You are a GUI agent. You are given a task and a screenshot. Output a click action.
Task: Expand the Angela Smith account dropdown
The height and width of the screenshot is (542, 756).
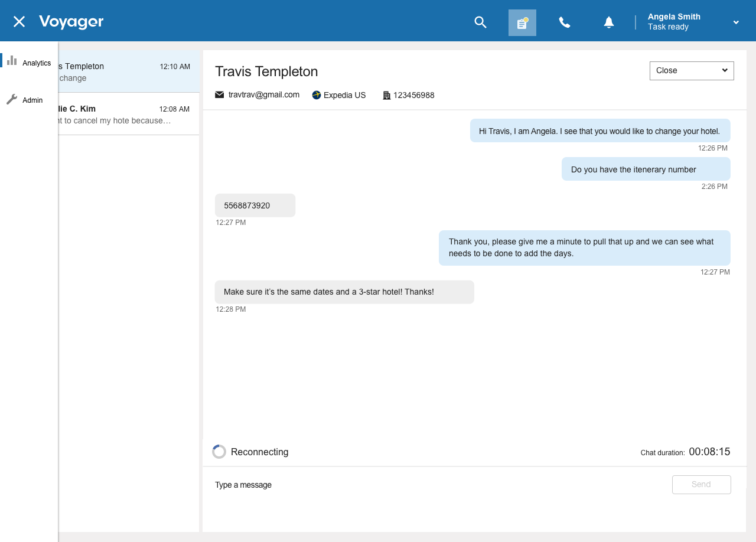(736, 22)
